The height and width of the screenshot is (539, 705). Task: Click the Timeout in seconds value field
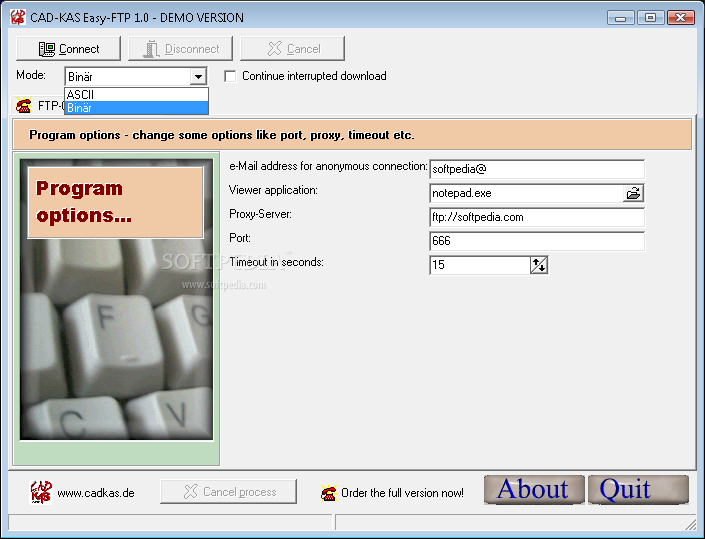tap(480, 265)
